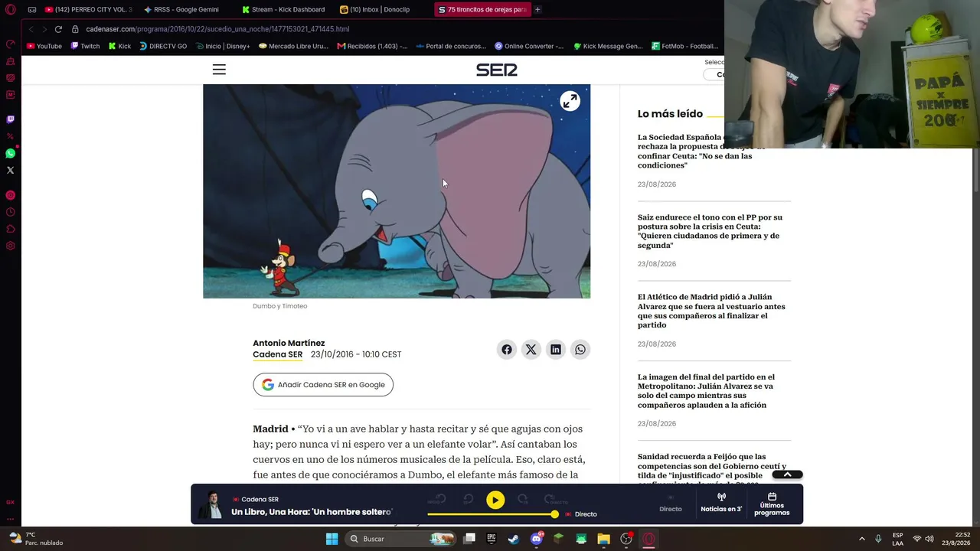This screenshot has height=551, width=980.
Task: Open Kick Message Gen bookmark
Action: coord(608,46)
